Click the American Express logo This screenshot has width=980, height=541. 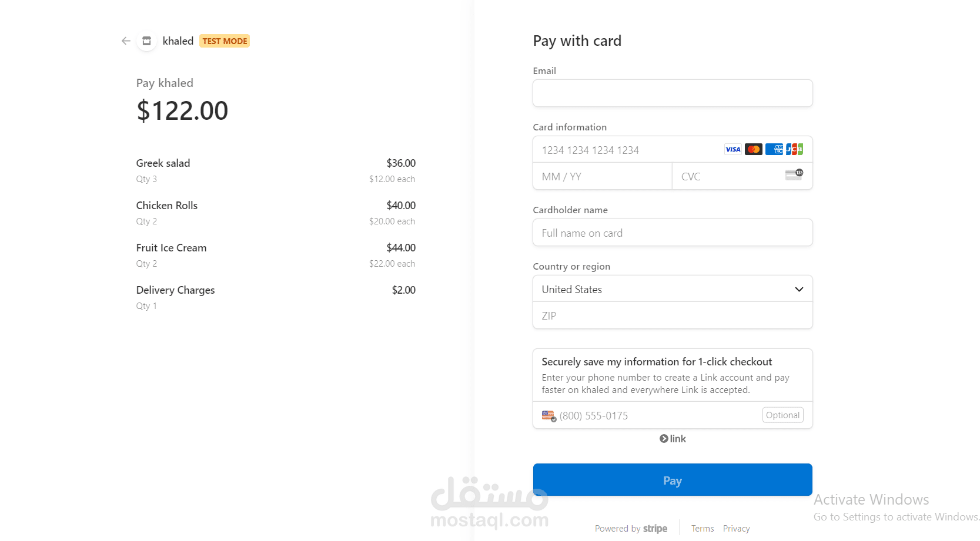coord(774,149)
